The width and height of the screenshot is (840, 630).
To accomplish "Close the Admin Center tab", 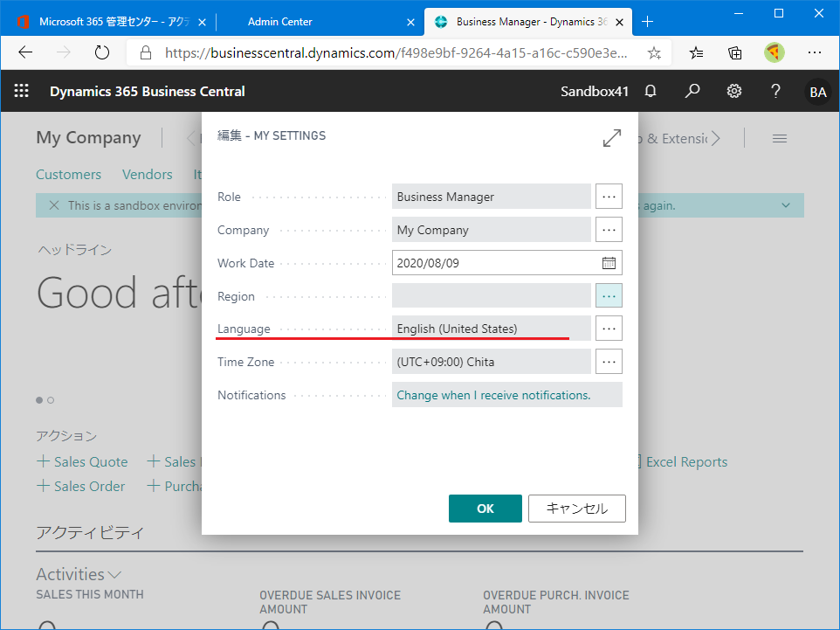I will point(410,22).
